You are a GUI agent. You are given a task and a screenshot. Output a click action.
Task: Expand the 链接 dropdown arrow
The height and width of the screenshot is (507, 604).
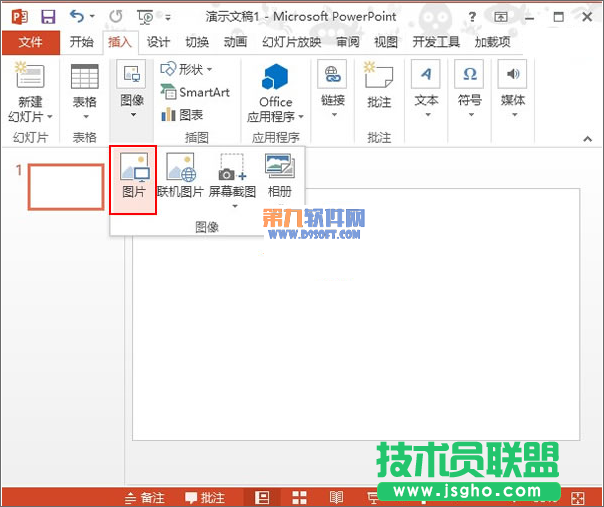[x=334, y=115]
